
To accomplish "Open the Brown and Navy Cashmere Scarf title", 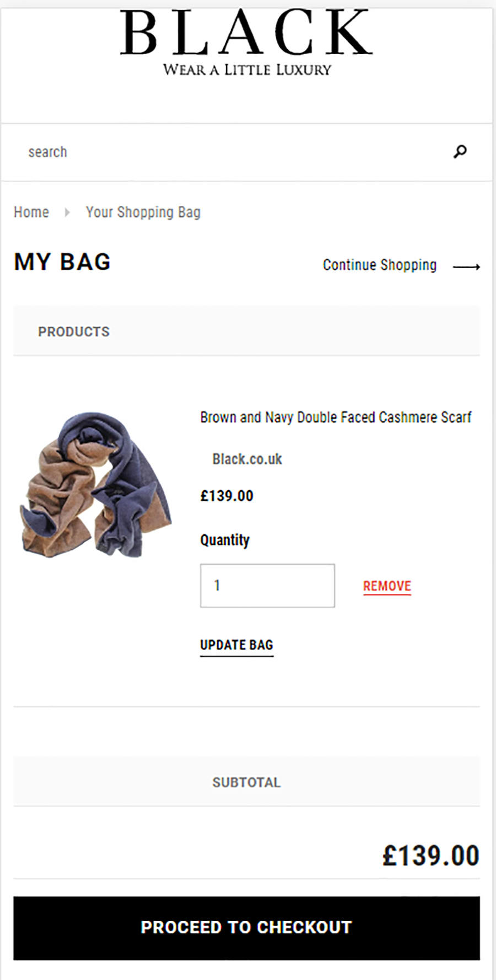I will [336, 417].
